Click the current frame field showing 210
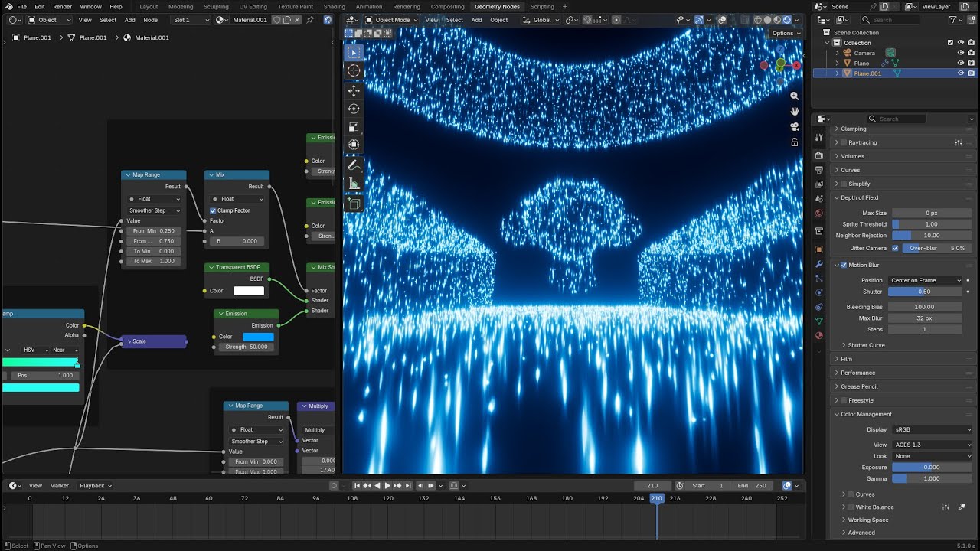 [652, 485]
